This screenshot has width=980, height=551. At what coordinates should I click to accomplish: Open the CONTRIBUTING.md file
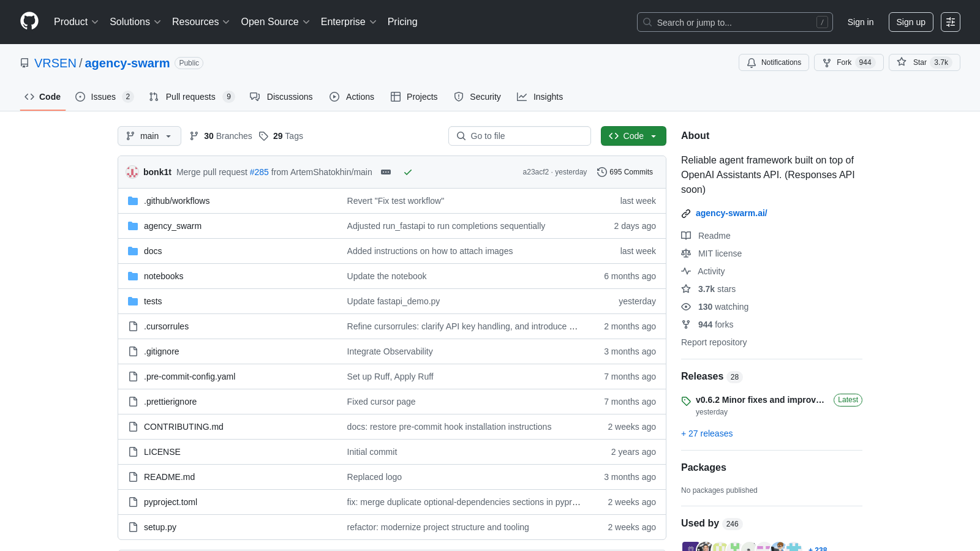184,427
